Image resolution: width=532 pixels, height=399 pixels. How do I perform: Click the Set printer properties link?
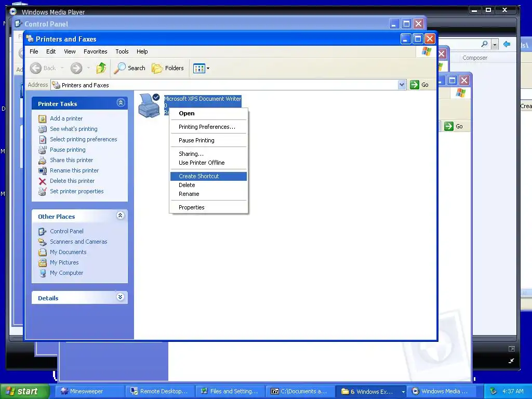tap(77, 191)
